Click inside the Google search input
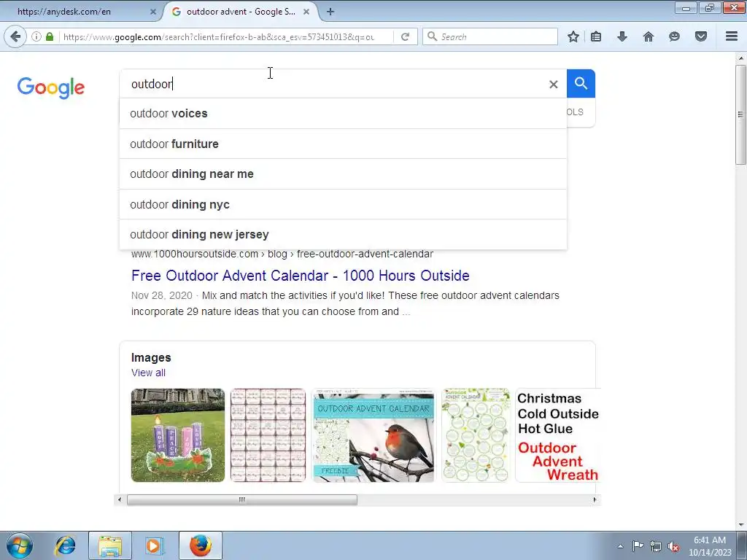Image resolution: width=747 pixels, height=560 pixels. (333, 84)
